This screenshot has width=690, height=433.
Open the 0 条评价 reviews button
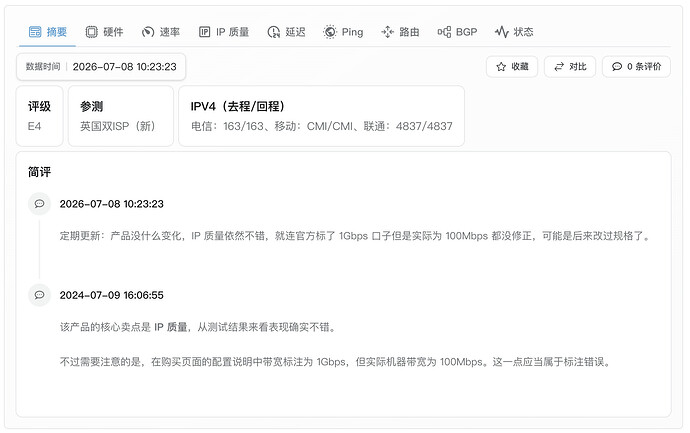click(636, 66)
